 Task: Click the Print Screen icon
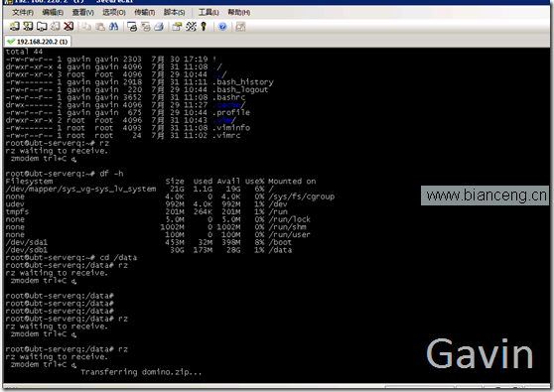click(x=132, y=26)
